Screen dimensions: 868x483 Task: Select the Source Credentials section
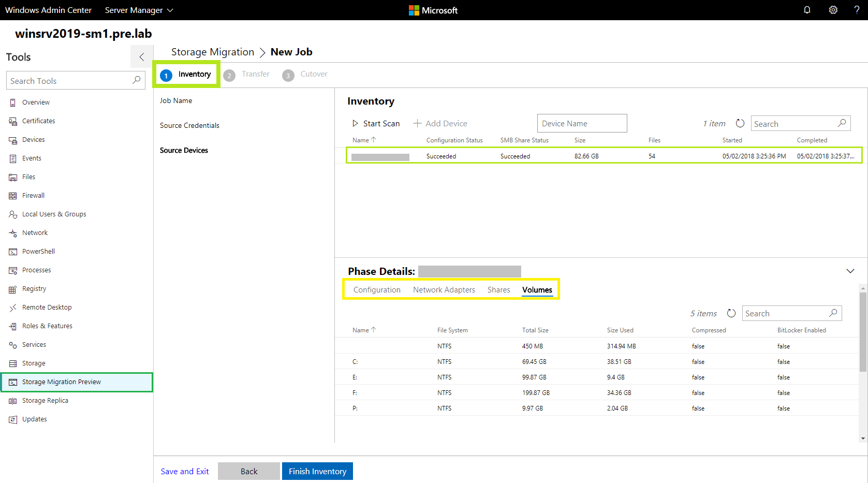tap(189, 125)
